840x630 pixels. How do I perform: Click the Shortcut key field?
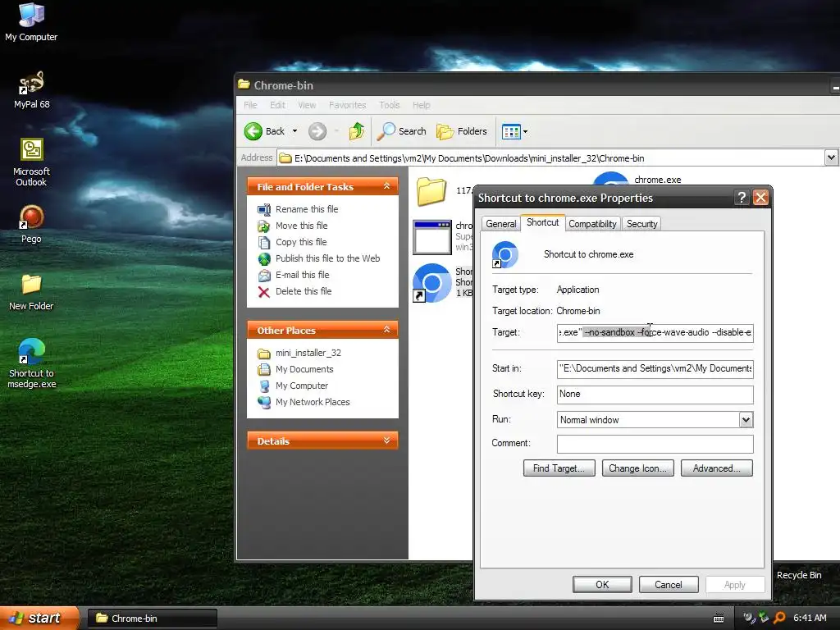click(655, 395)
